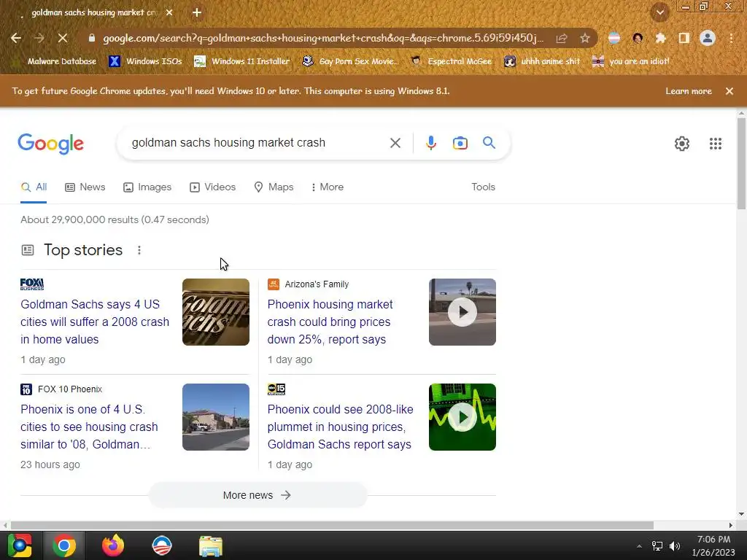Click the address bar URL
The image size is (747, 560).
pyautogui.click(x=323, y=38)
